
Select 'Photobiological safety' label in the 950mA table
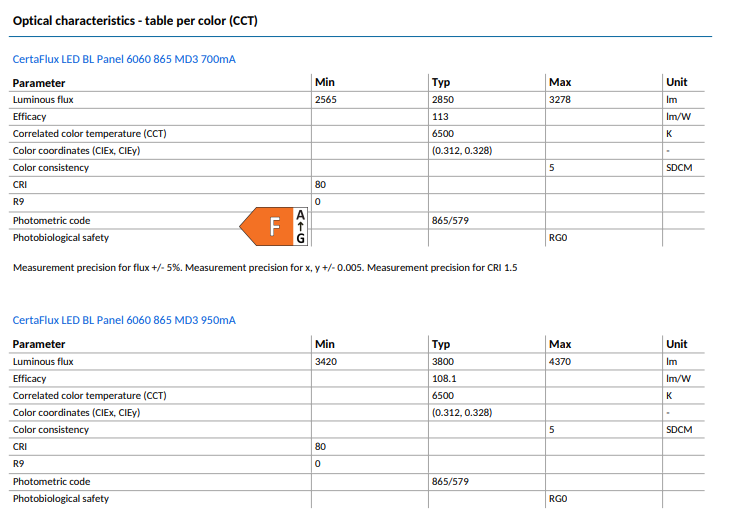click(x=61, y=499)
